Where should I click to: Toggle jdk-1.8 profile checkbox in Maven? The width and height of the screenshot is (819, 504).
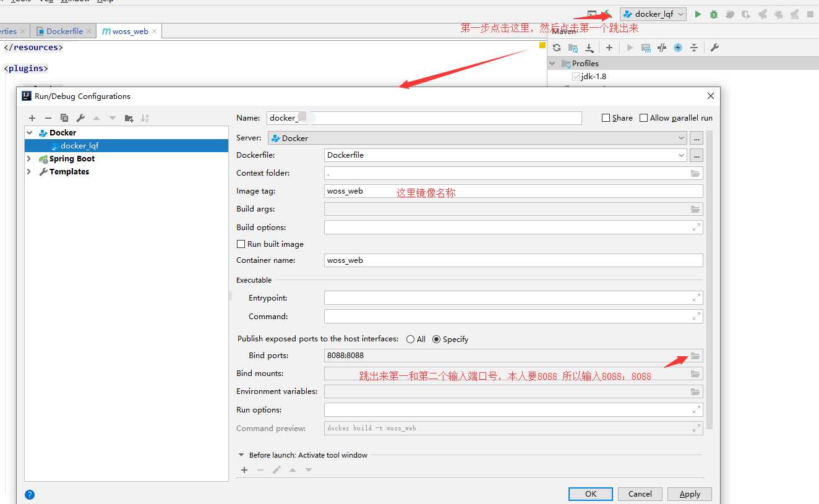577,77
